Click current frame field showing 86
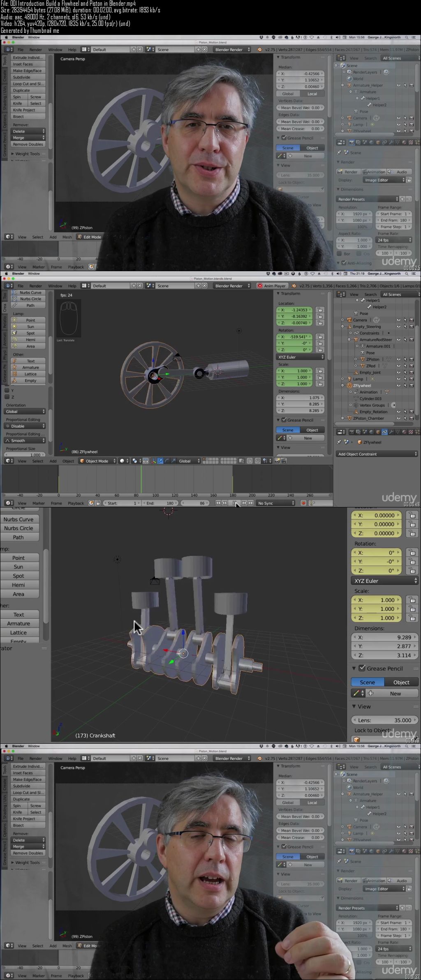 196,503
